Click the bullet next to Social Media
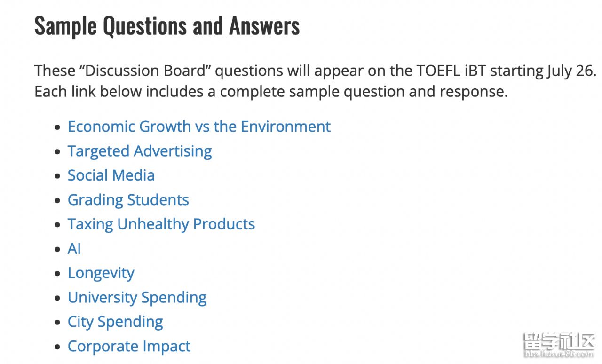The image size is (602, 364). click(57, 176)
